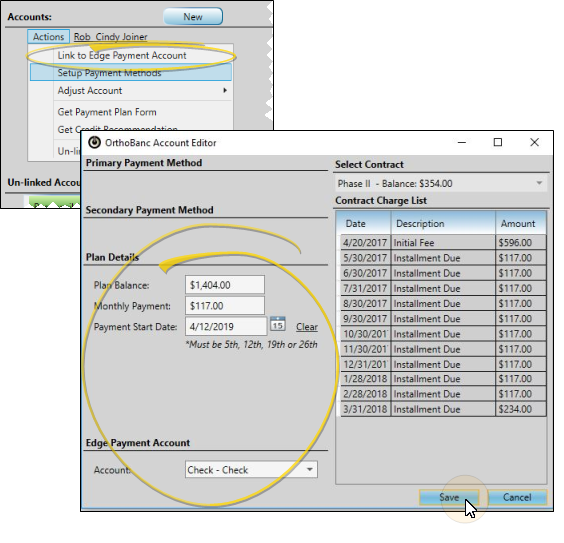The height and width of the screenshot is (543, 564).
Task: Select the 4/20/2017 date cell
Action: point(365,243)
